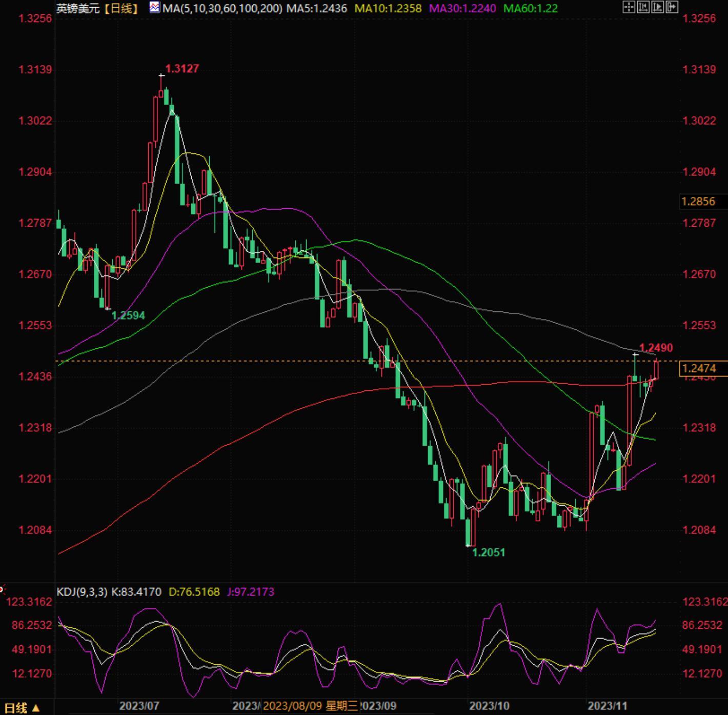This screenshot has width=728, height=715.
Task: Click the 1.2787 value on the left price axis
Action: tap(35, 223)
